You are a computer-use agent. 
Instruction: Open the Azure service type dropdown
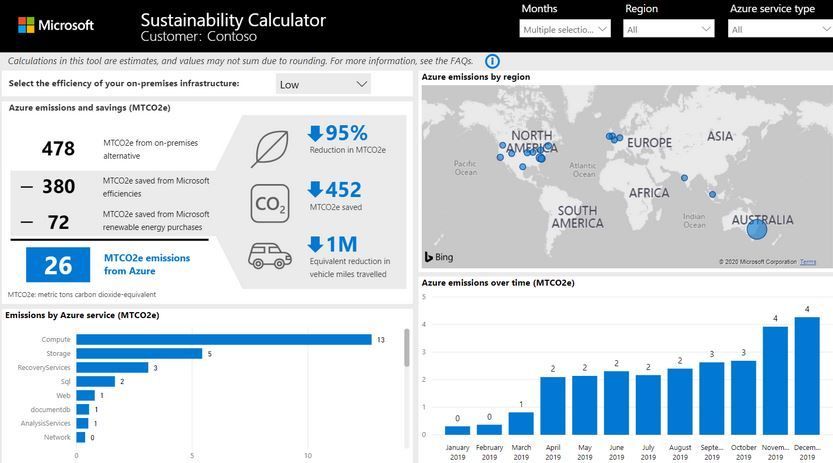[780, 29]
